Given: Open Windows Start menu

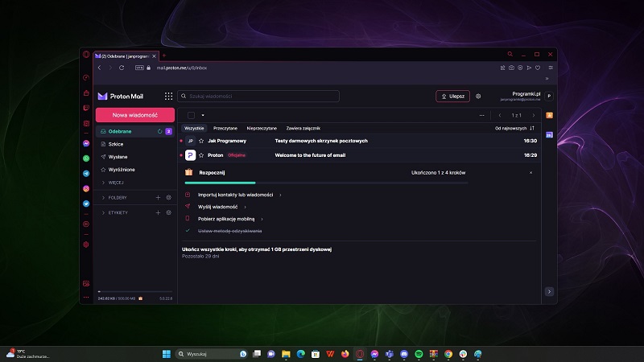Looking at the screenshot, I should pos(167,354).
